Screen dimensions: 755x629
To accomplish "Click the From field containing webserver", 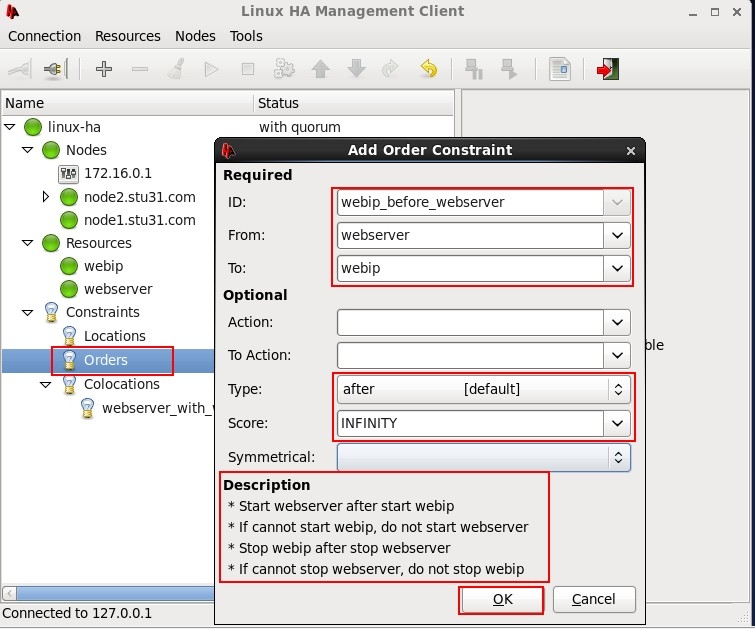I will tap(470, 235).
